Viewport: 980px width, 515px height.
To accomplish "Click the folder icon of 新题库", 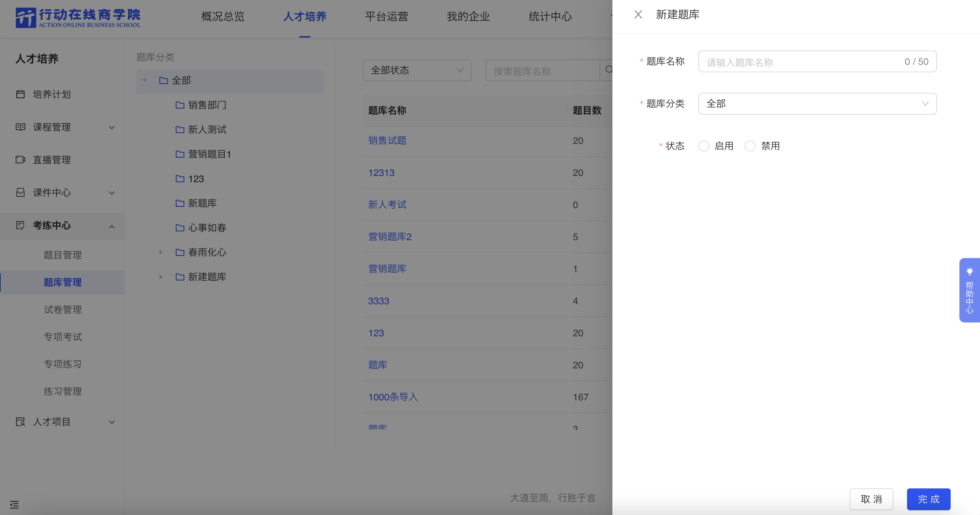I will pos(180,203).
